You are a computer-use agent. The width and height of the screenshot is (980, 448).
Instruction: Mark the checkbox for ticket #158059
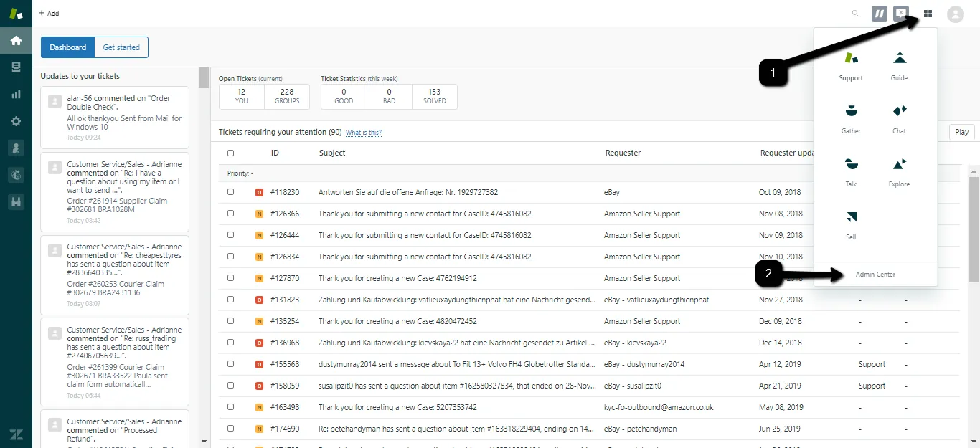click(230, 386)
